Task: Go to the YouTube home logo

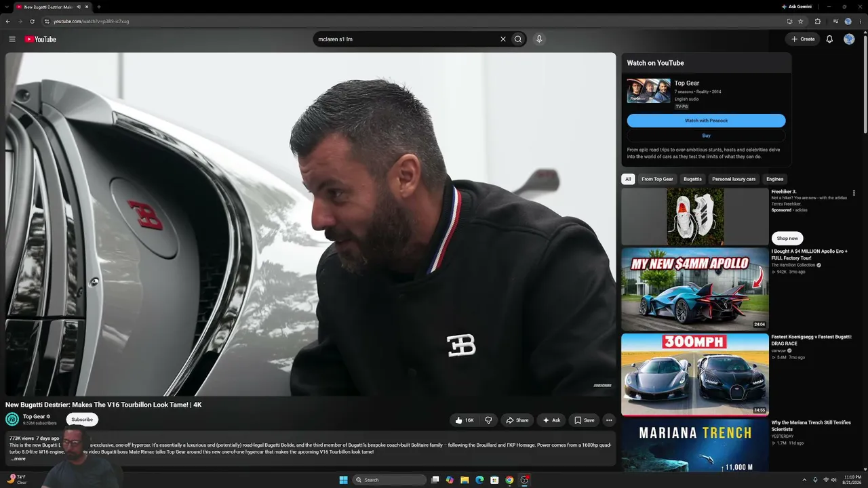Action: [x=41, y=39]
